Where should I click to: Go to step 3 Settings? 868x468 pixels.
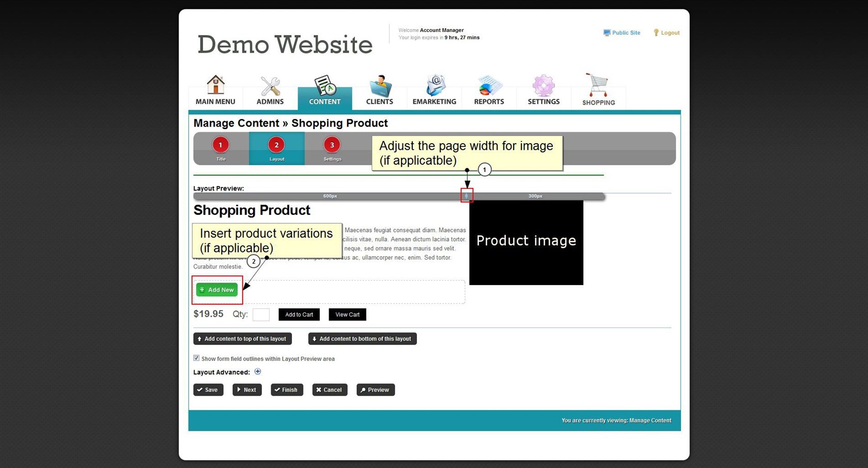332,146
